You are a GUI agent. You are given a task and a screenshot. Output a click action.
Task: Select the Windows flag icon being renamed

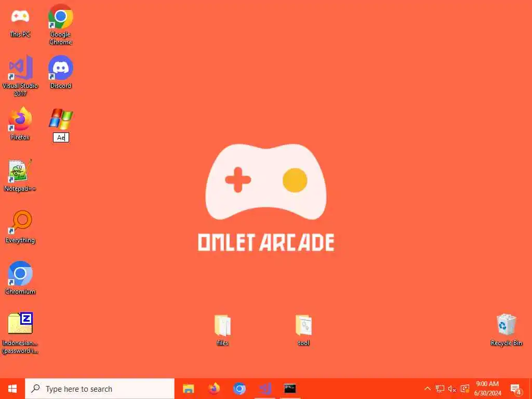click(x=61, y=119)
